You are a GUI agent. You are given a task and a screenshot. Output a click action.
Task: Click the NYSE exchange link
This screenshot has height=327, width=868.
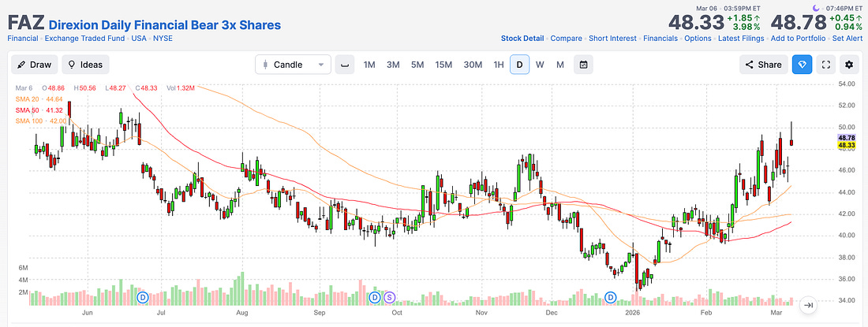[163, 39]
